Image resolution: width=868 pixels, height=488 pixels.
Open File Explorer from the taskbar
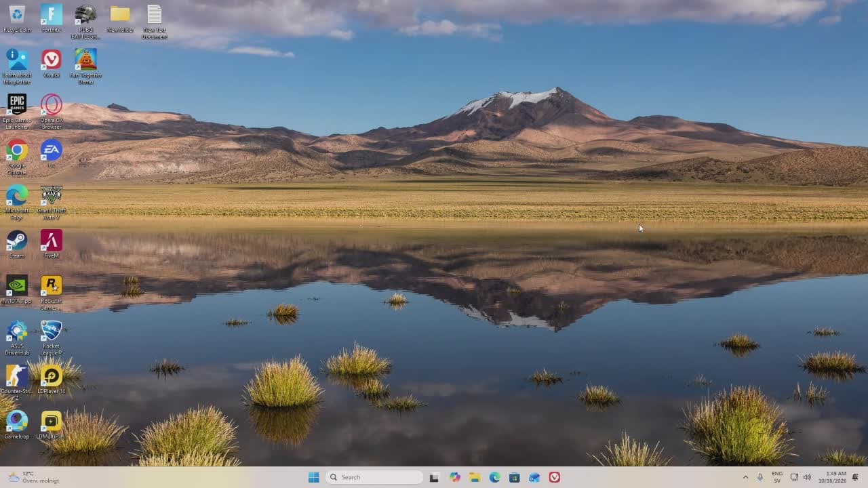coord(475,477)
